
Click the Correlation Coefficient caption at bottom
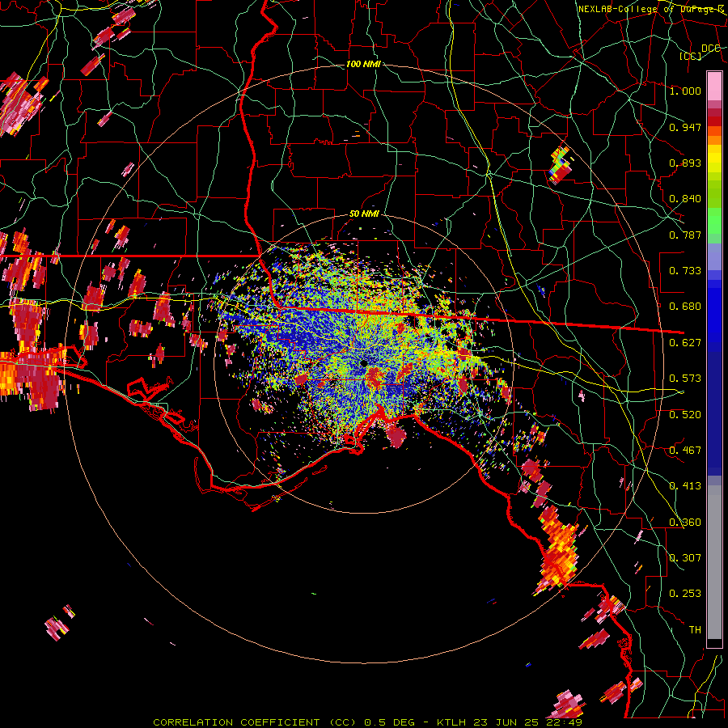(367, 722)
